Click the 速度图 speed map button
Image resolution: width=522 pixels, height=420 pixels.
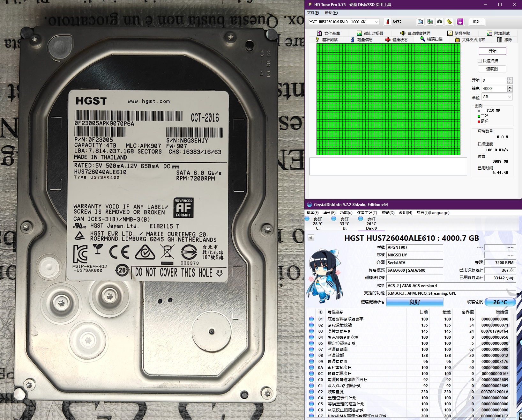492,69
